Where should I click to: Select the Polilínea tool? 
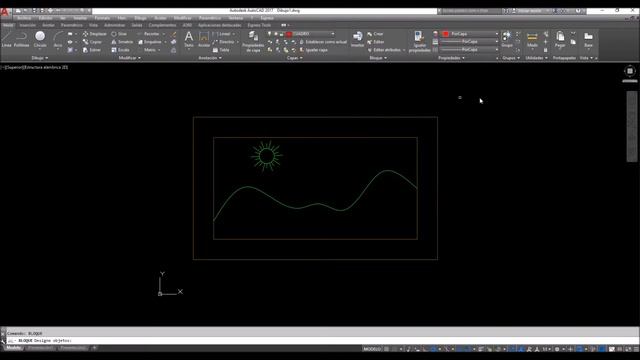21,39
